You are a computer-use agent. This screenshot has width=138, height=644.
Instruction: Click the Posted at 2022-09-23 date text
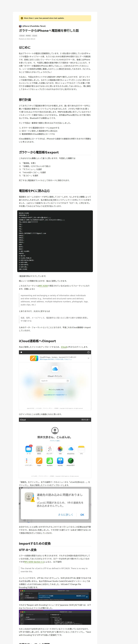pyautogui.click(x=27, y=39)
